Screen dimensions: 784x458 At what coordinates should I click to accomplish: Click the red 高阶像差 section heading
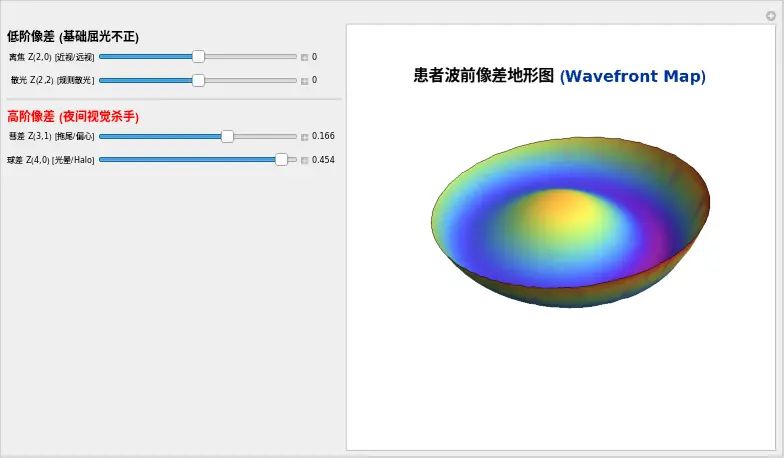pos(73,116)
